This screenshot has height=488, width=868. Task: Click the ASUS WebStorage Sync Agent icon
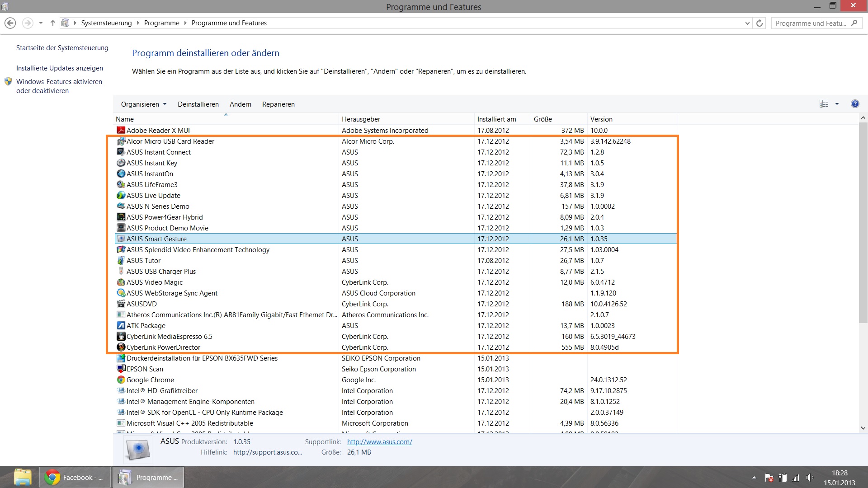point(121,293)
